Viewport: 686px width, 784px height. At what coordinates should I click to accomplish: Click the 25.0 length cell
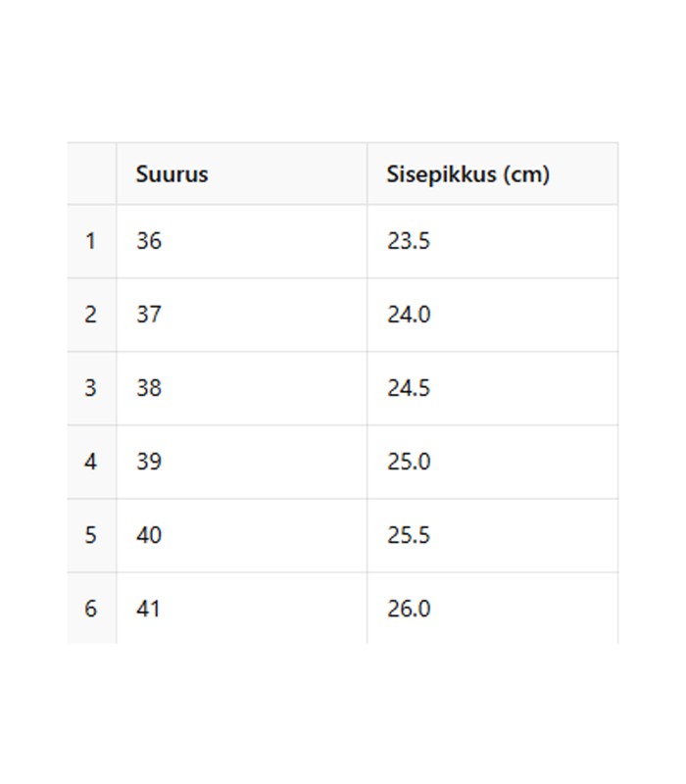click(x=493, y=462)
